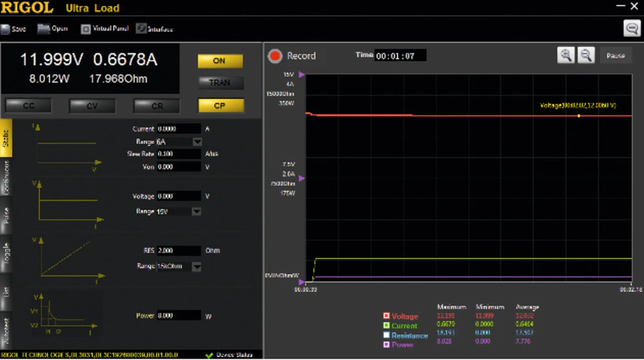The image size is (644, 360).
Task: Click the yellow voltage cursor point
Action: coord(579,116)
